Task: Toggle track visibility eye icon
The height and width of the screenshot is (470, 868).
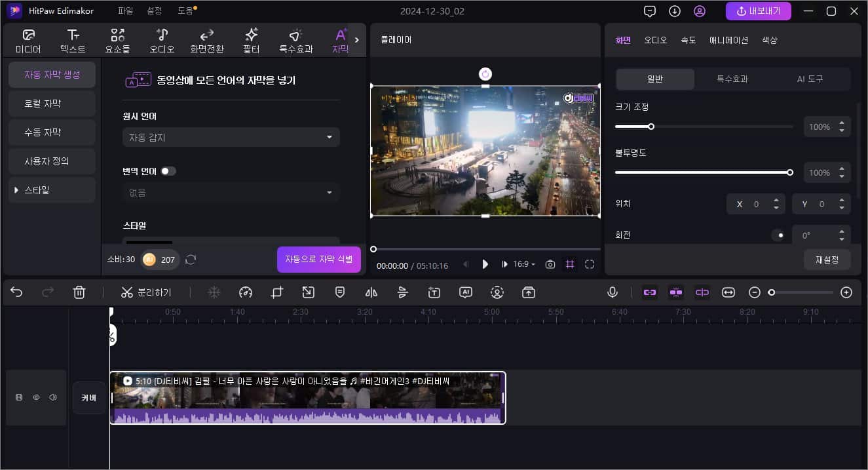Action: click(36, 397)
